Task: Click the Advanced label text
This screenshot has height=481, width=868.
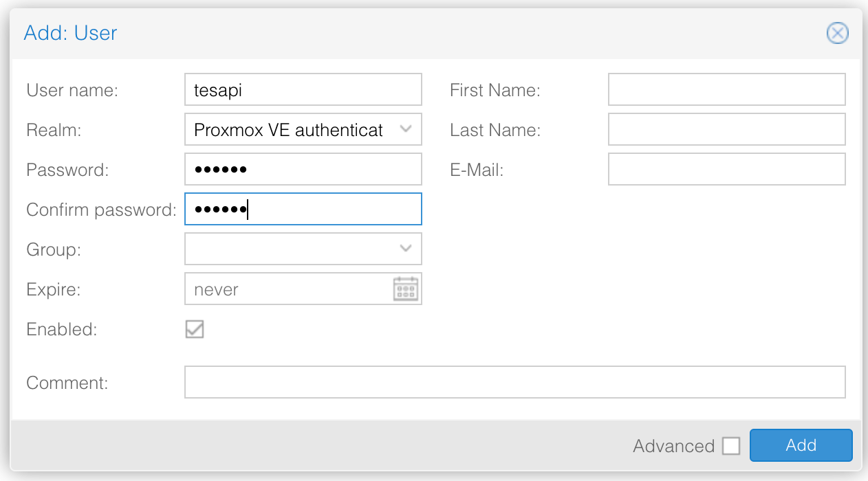Action: point(673,447)
